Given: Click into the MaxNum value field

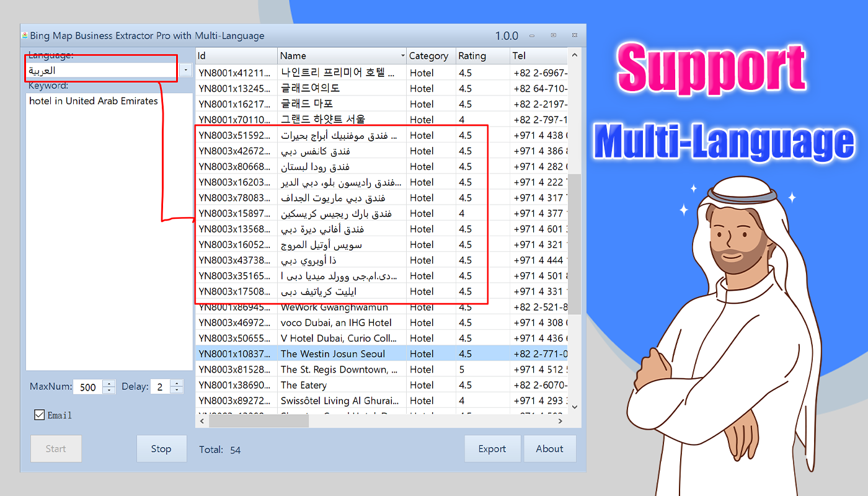Looking at the screenshot, I should point(88,387).
